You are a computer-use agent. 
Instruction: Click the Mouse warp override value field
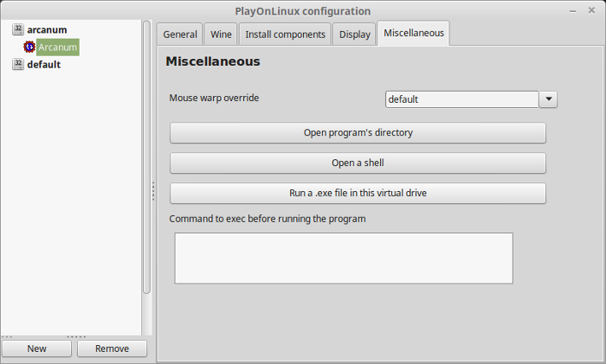click(x=461, y=99)
